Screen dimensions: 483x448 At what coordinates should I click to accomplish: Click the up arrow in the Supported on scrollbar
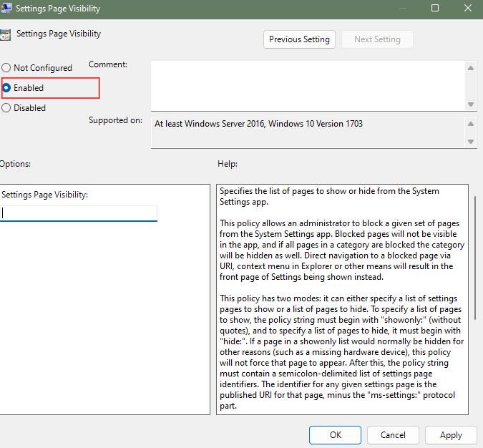coord(471,124)
